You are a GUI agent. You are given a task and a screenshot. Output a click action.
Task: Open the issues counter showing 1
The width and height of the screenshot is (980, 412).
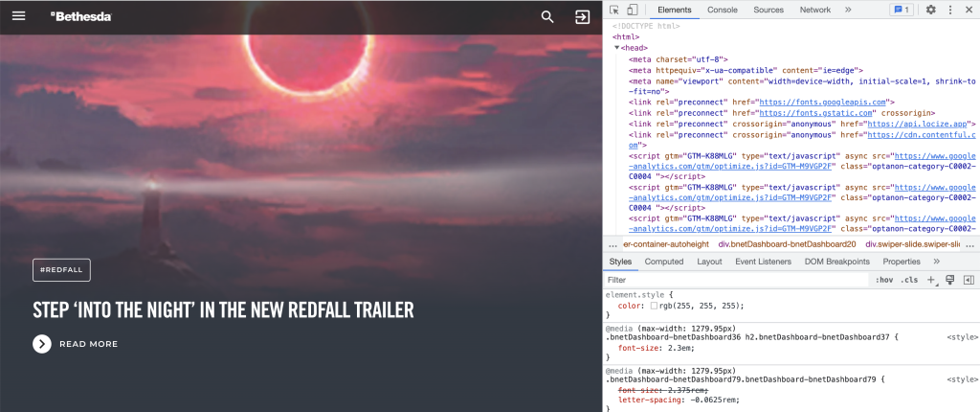tap(902, 10)
